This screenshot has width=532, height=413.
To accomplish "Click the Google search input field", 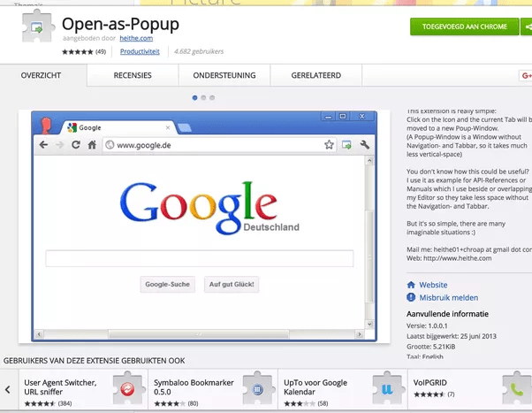I will pos(200,258).
